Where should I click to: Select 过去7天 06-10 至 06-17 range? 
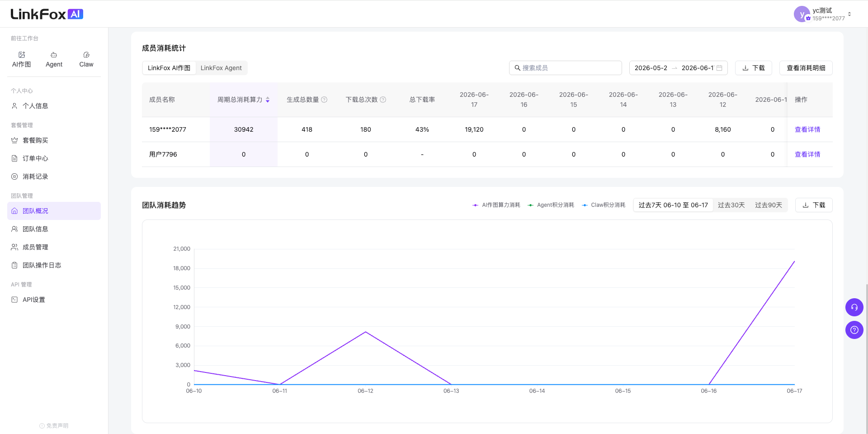(673, 205)
